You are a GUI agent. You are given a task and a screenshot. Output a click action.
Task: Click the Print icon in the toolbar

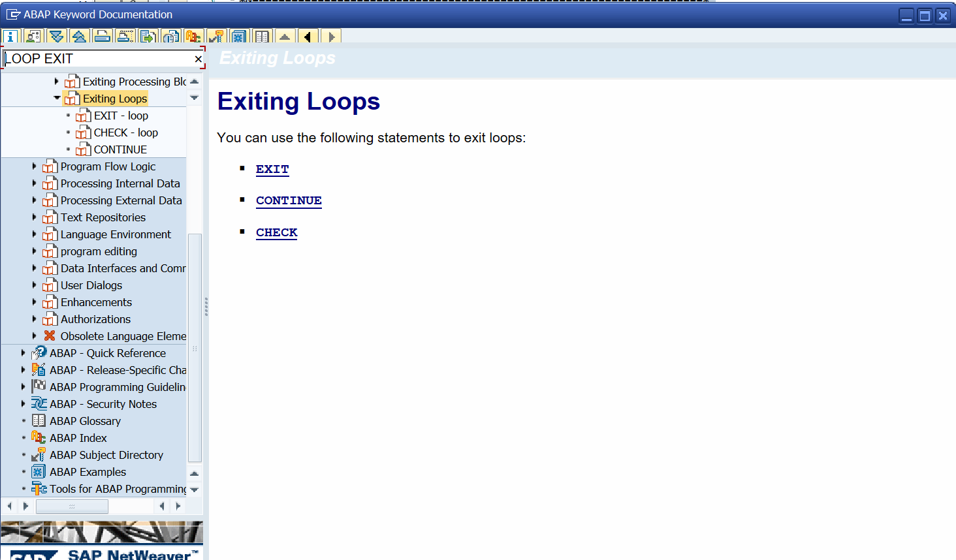(x=102, y=37)
